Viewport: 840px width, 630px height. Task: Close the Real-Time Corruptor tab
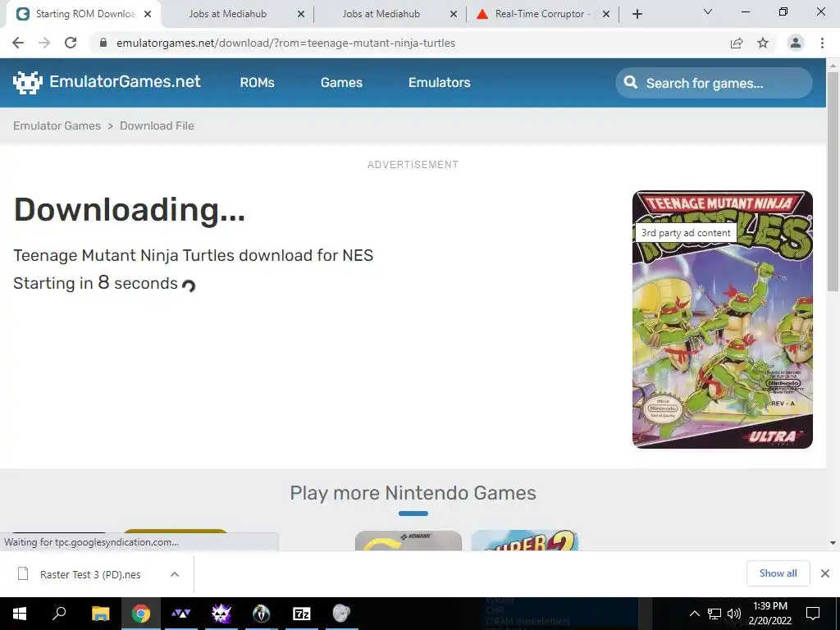(x=606, y=14)
